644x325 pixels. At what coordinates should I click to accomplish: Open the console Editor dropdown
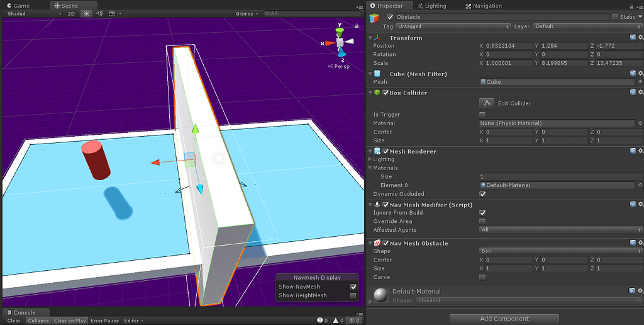[134, 321]
